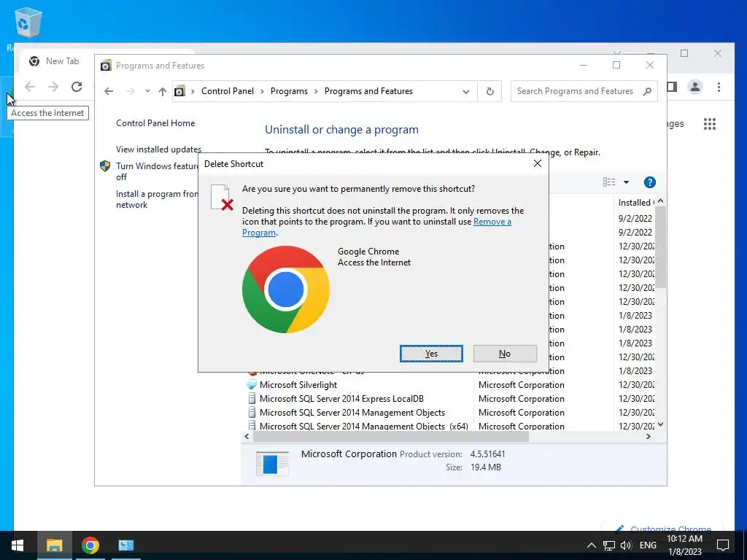Open Install a program from the network

pyautogui.click(x=157, y=199)
